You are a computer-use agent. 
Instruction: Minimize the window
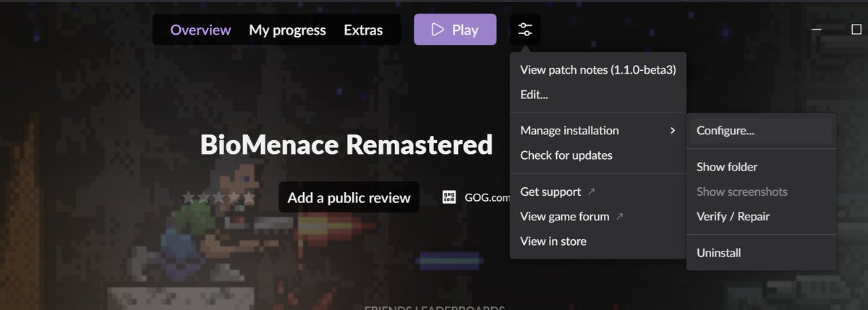pos(816,30)
